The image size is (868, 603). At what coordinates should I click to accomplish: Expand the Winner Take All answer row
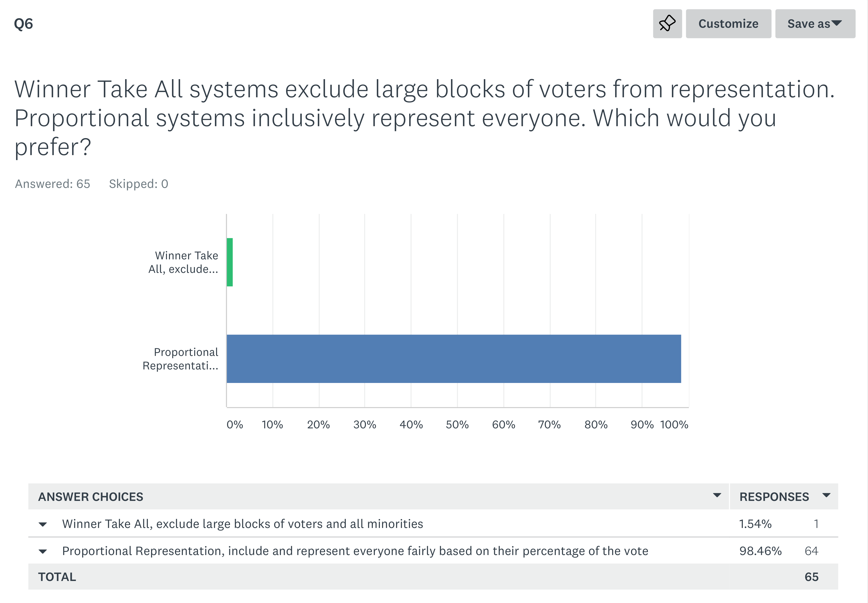(43, 525)
